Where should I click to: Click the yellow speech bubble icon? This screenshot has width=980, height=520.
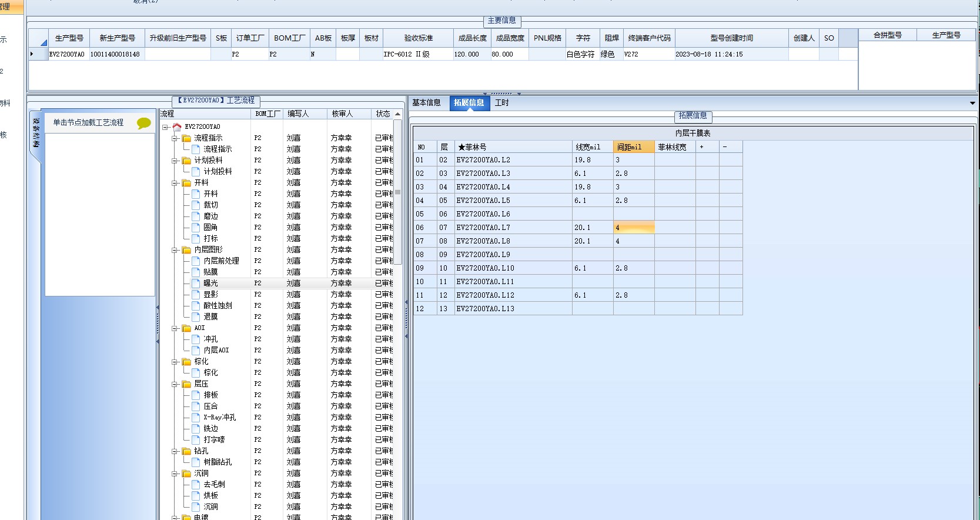click(144, 123)
